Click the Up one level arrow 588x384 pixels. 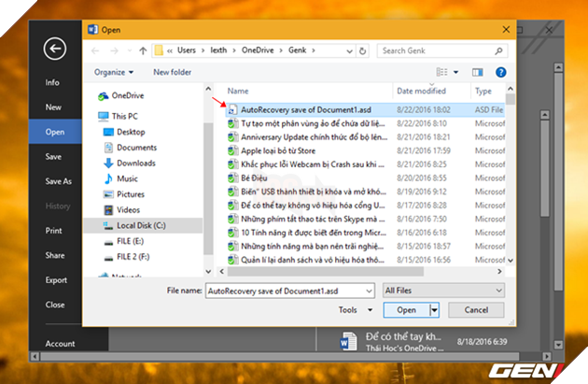click(x=143, y=50)
